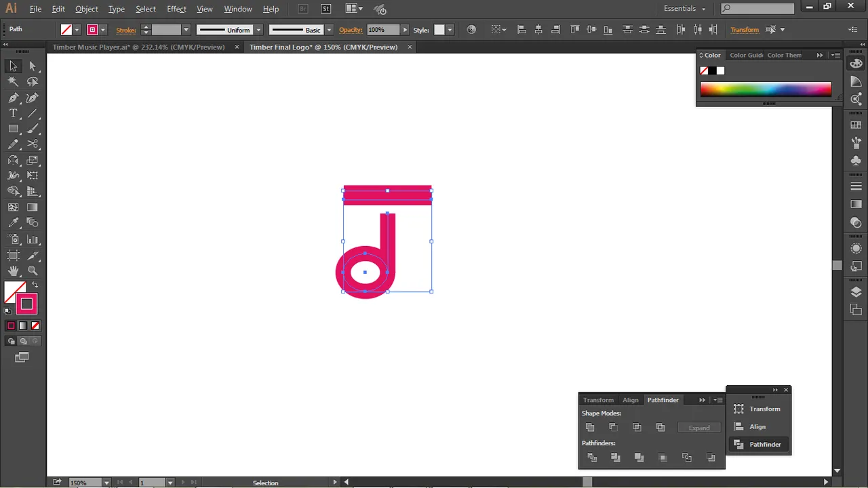Open the Object menu
The height and width of the screenshot is (488, 868).
click(x=87, y=9)
